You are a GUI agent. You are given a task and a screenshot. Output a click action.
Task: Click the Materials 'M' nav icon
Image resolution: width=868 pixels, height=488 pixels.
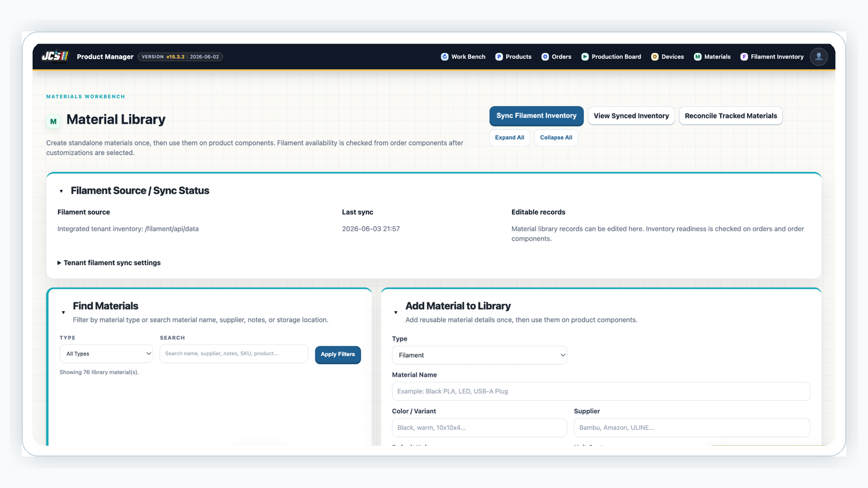698,56
